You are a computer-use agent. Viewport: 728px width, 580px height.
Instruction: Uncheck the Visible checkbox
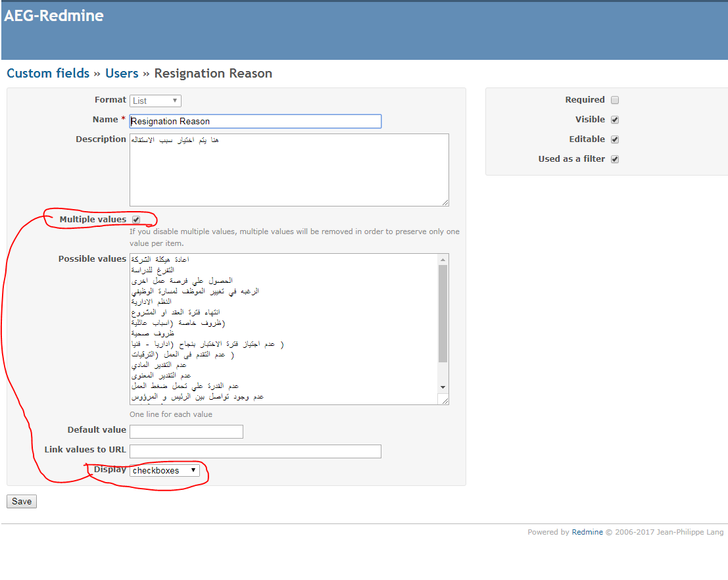[615, 120]
